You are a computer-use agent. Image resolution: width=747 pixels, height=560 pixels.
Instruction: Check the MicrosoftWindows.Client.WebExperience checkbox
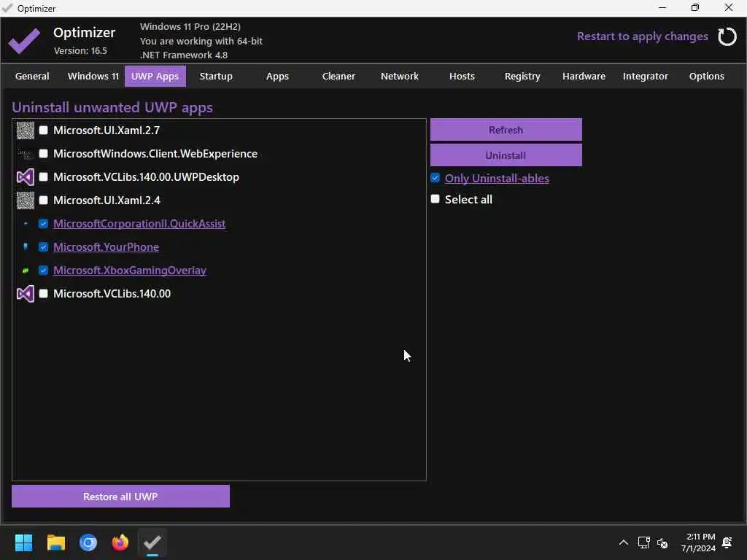tap(43, 153)
